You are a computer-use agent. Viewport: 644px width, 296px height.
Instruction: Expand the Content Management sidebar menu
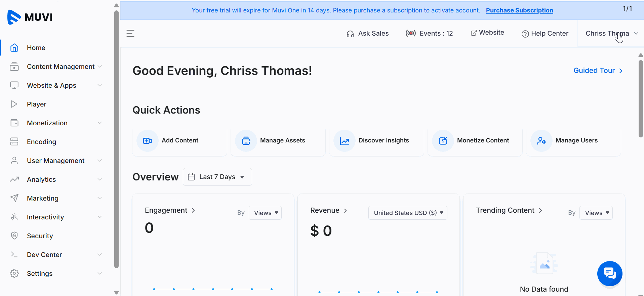tap(61, 67)
